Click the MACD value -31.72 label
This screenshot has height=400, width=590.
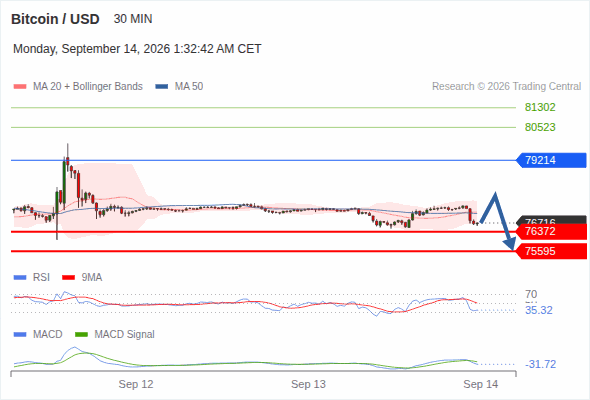(x=540, y=364)
